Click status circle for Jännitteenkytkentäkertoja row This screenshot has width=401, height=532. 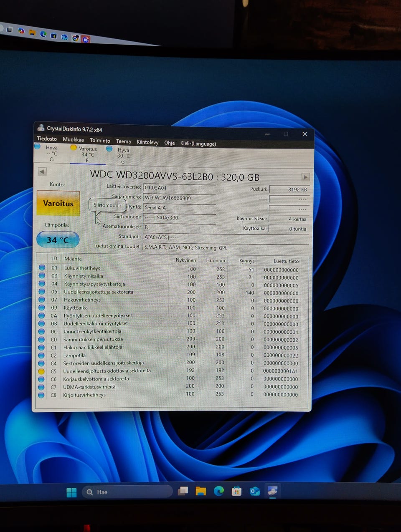coord(42,331)
